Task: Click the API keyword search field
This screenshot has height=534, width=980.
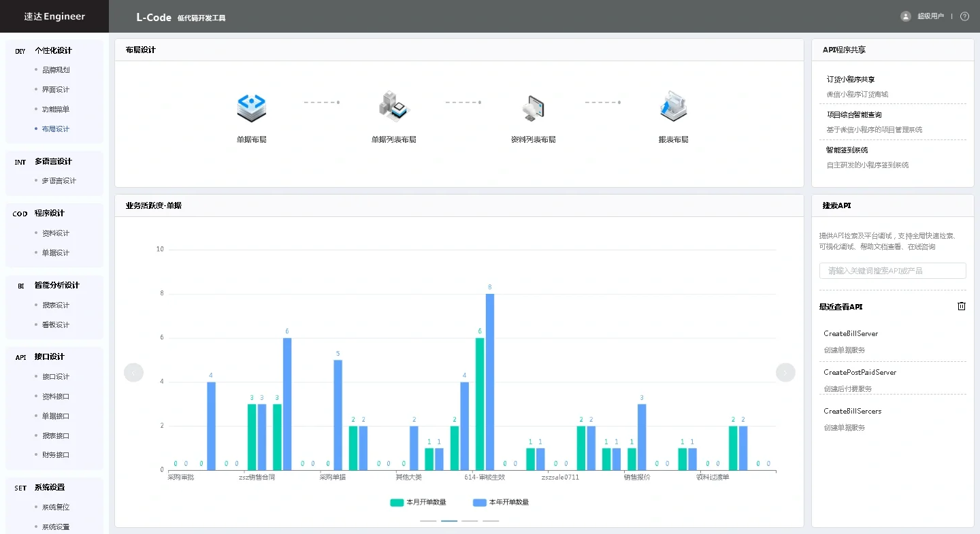Action: 892,271
